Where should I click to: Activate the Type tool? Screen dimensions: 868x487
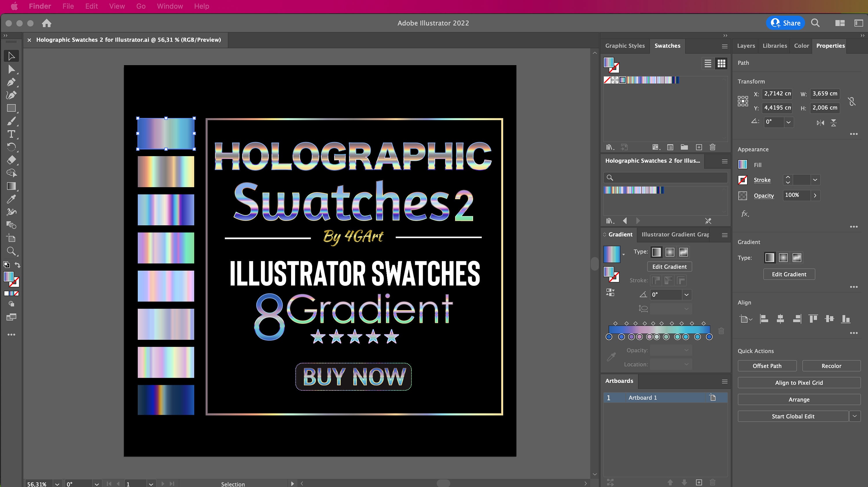[x=11, y=134]
